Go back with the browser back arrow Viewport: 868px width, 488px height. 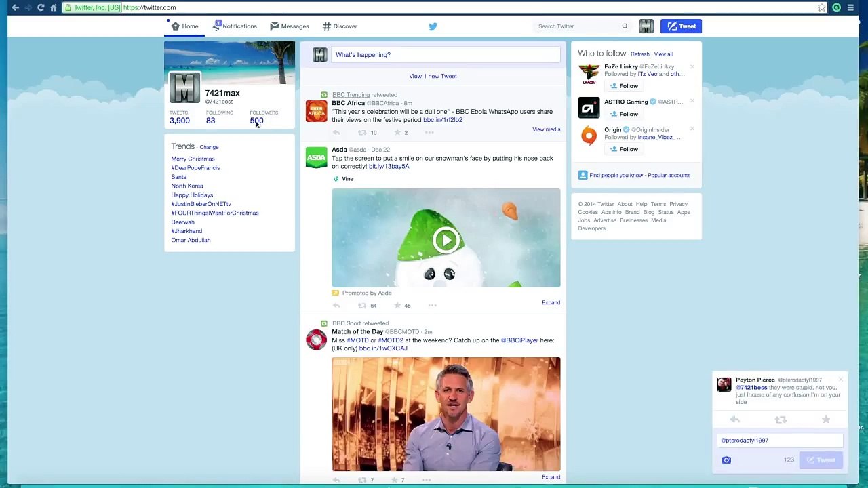pos(15,7)
